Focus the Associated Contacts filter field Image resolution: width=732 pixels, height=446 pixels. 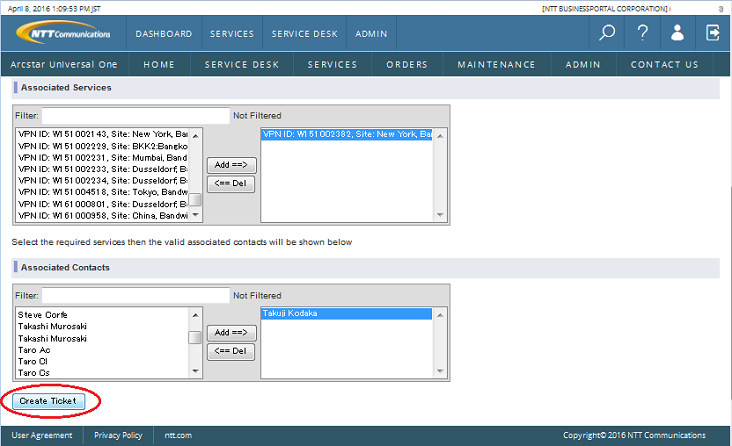pyautogui.click(x=136, y=296)
